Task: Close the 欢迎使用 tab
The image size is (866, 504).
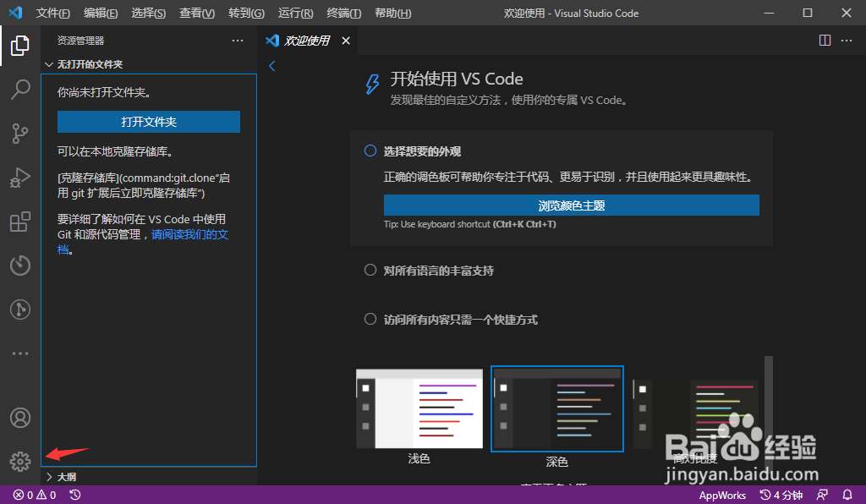Action: (346, 41)
